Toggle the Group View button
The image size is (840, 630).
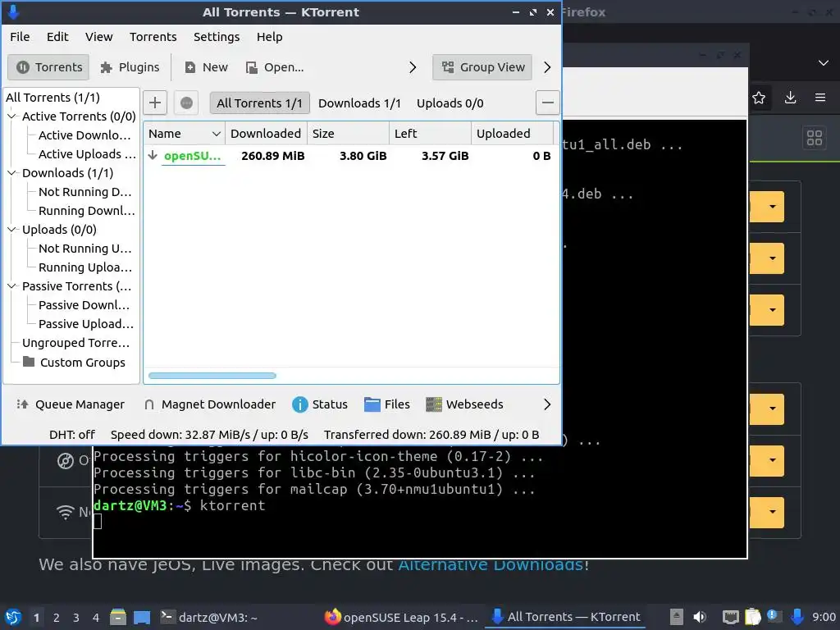pos(482,67)
